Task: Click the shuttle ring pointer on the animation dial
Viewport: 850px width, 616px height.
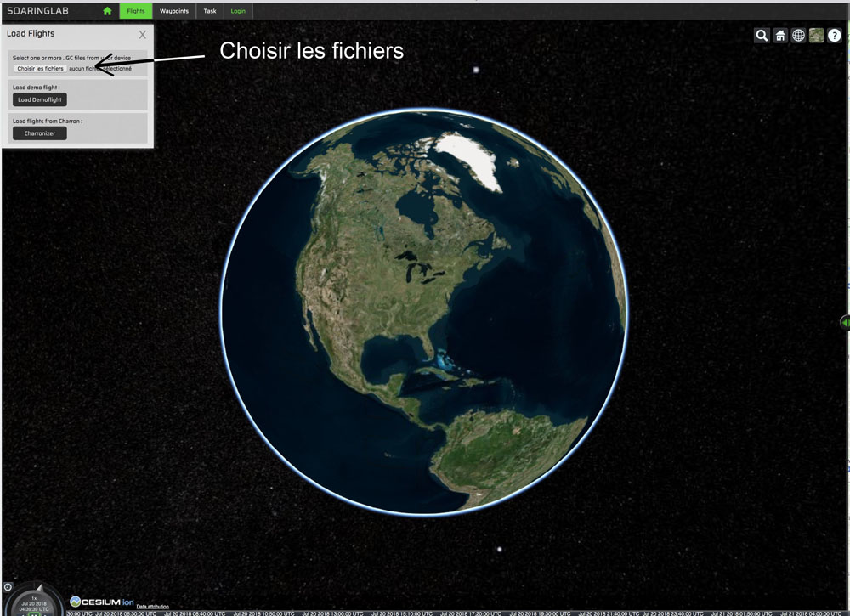Action: (39, 587)
